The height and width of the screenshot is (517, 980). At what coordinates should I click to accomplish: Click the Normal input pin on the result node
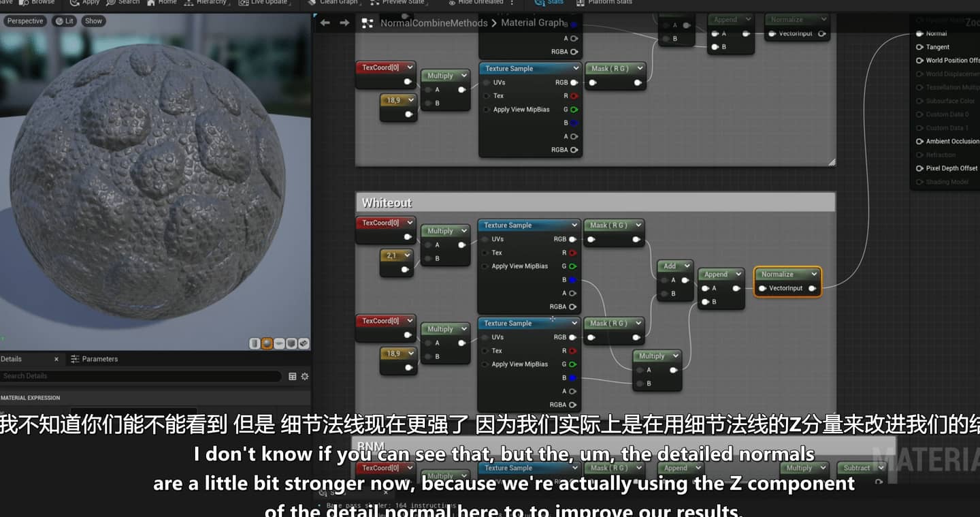920,33
